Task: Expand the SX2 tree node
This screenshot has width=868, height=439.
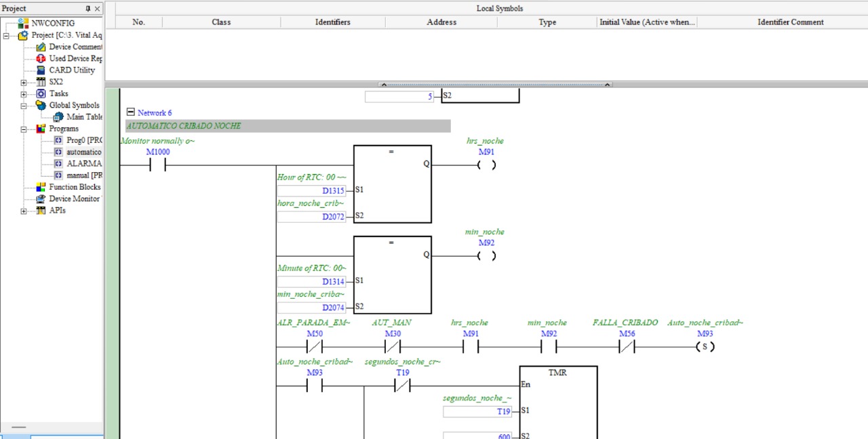Action: coord(24,82)
